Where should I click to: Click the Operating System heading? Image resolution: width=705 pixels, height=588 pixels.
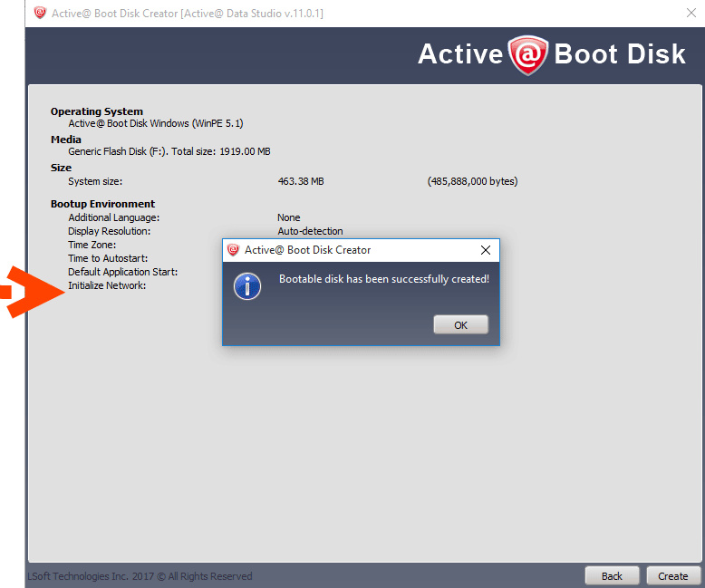point(97,111)
